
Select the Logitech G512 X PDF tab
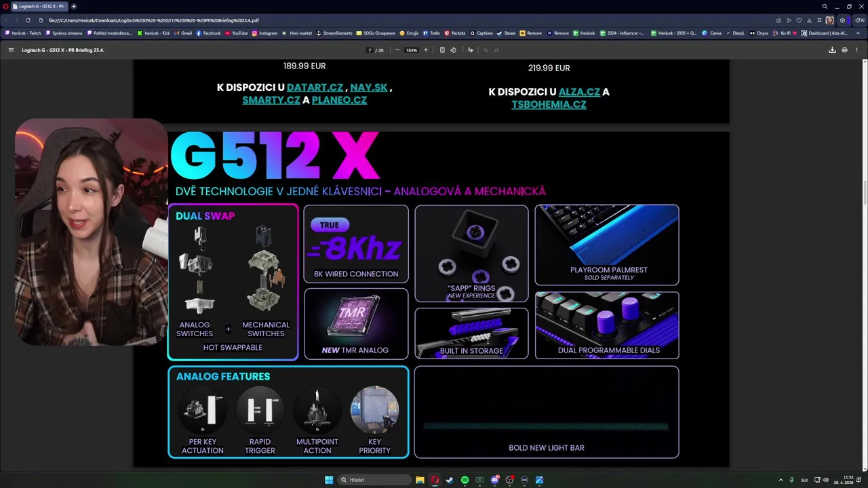point(39,6)
